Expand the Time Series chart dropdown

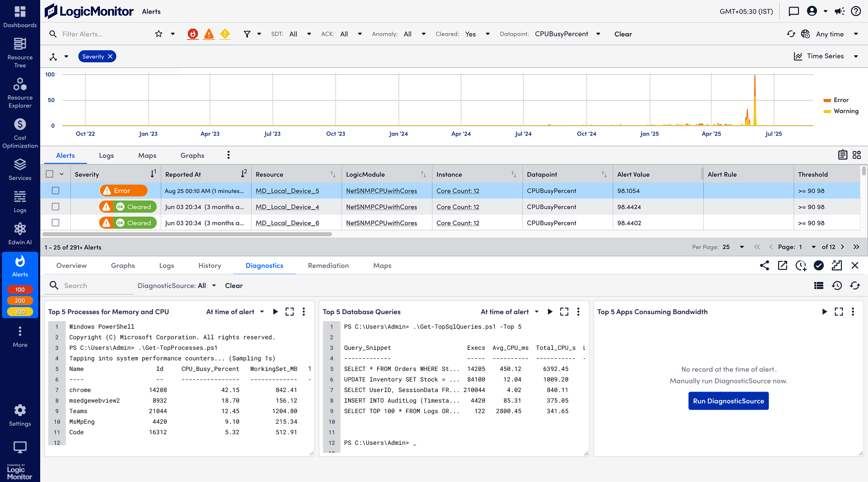click(x=856, y=56)
